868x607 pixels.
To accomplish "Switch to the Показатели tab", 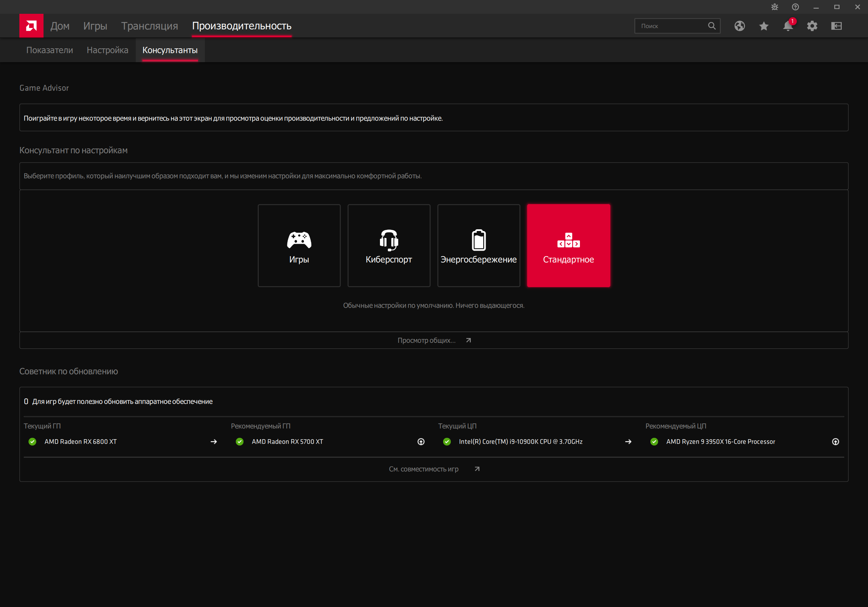I will (49, 50).
